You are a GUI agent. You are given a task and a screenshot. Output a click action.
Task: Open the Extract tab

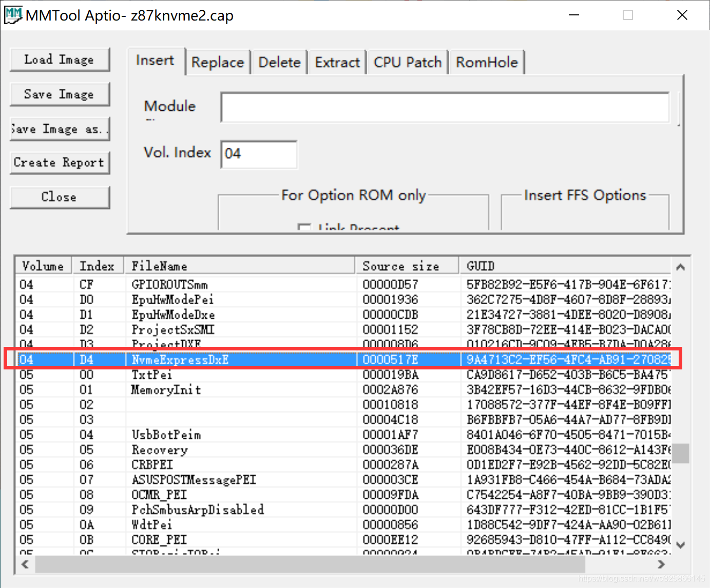[337, 62]
